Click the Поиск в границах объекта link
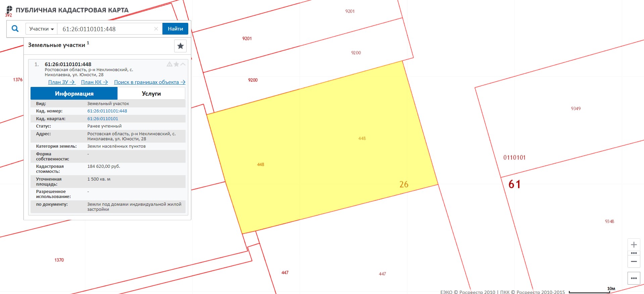 coord(149,82)
